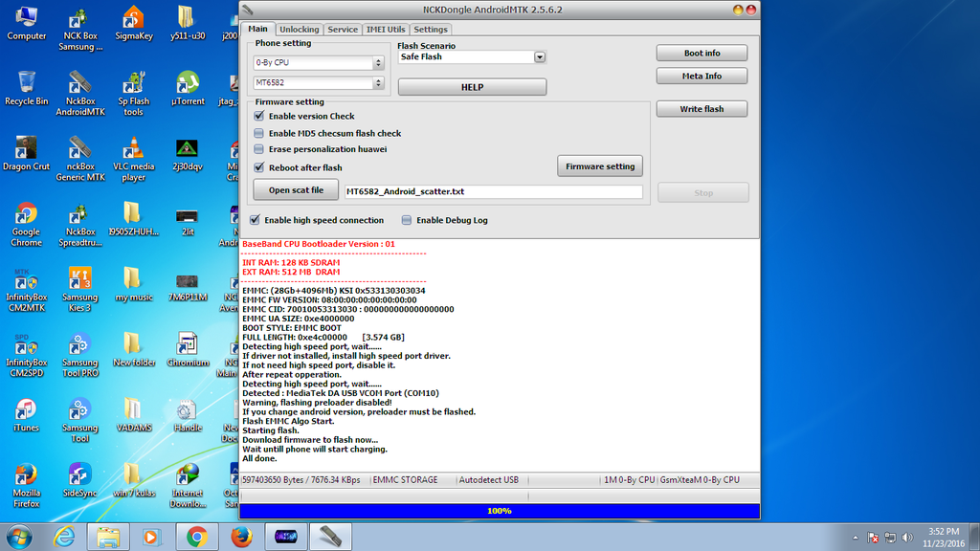Image resolution: width=980 pixels, height=551 pixels.
Task: Click the Firefox icon in the taskbar
Action: point(242,537)
